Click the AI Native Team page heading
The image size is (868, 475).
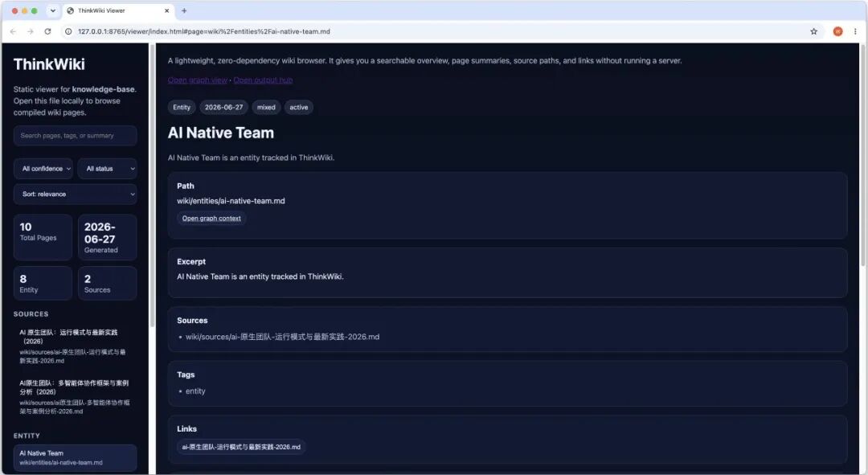[x=221, y=133]
